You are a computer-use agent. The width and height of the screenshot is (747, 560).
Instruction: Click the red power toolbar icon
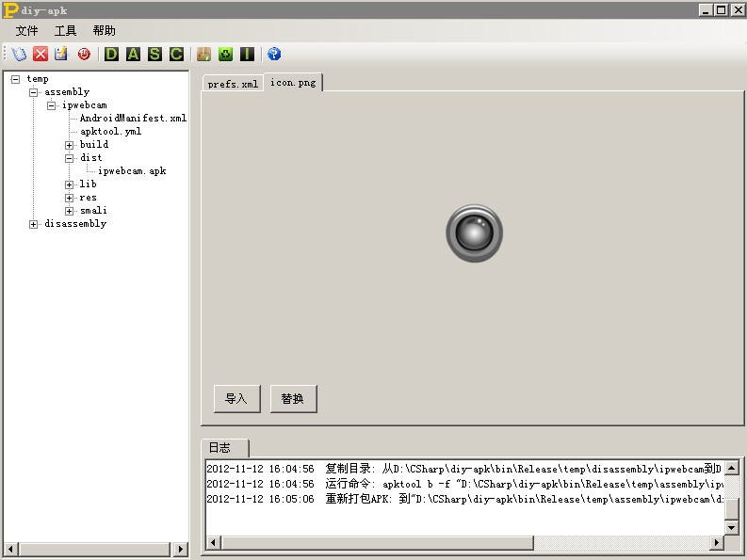[84, 55]
